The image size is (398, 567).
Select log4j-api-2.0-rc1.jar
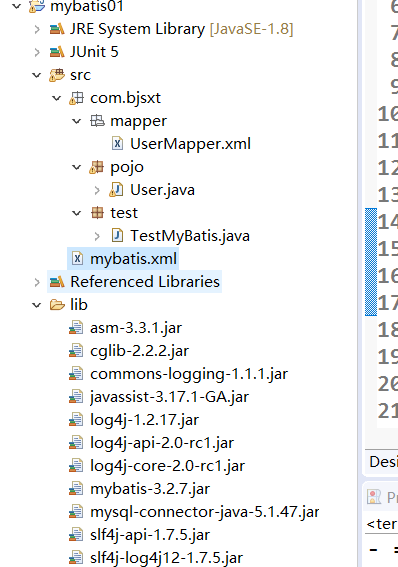[162, 443]
